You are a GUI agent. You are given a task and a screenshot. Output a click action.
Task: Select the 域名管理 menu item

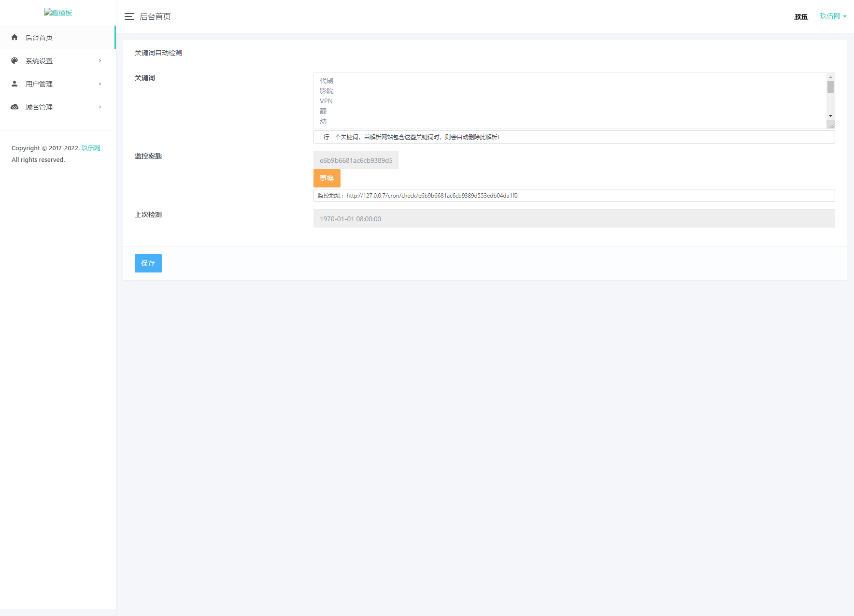pyautogui.click(x=39, y=107)
